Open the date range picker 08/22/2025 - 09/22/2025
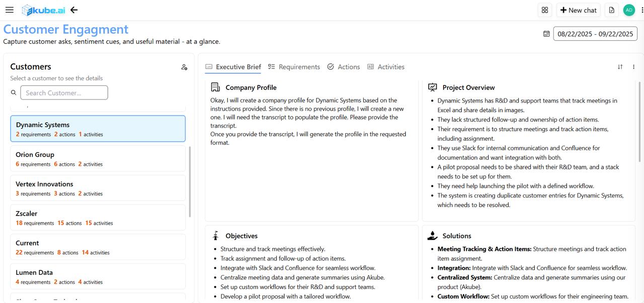This screenshot has height=303, width=644. (x=595, y=34)
